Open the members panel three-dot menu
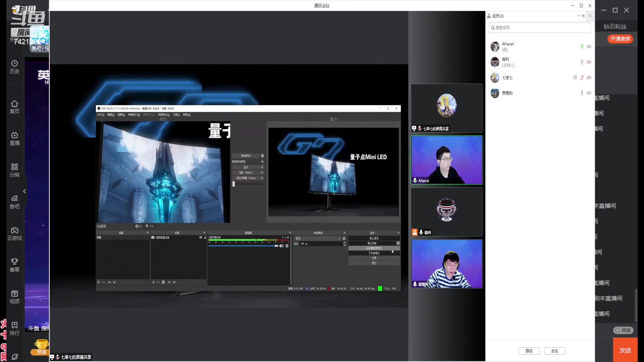644x362 pixels. 579,16
